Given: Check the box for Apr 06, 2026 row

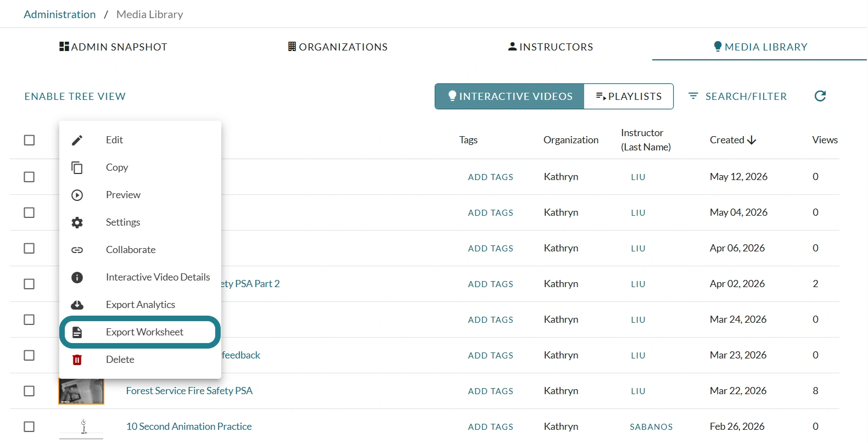Looking at the screenshot, I should [30, 248].
